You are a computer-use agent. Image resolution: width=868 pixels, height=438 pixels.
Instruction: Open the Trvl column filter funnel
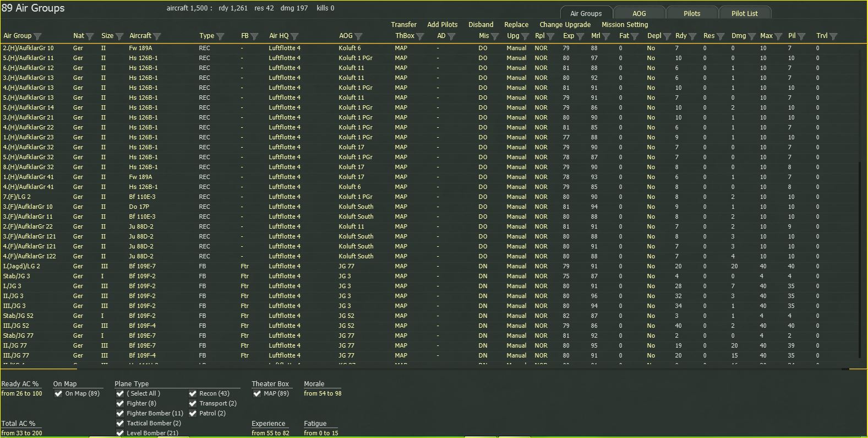[833, 36]
